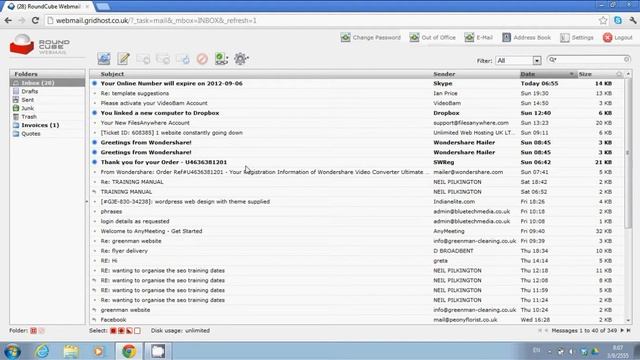Image resolution: width=640 pixels, height=360 pixels.
Task: Sort messages by Subject column
Action: 112,74
